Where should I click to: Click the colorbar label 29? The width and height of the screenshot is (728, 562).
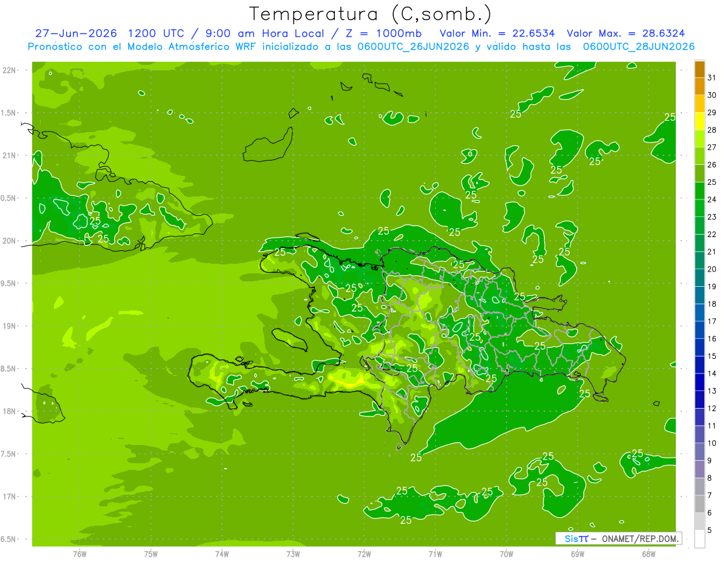712,112
